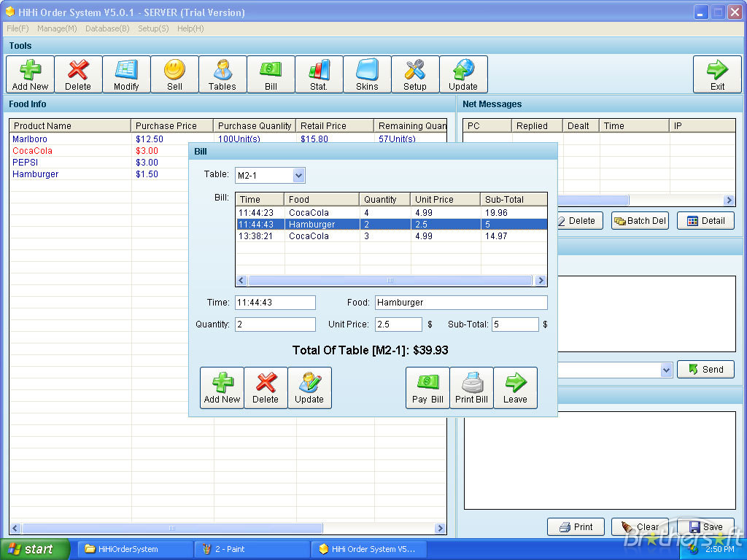Click Unit Price column header in Bill
This screenshot has height=560, width=747.
(446, 200)
